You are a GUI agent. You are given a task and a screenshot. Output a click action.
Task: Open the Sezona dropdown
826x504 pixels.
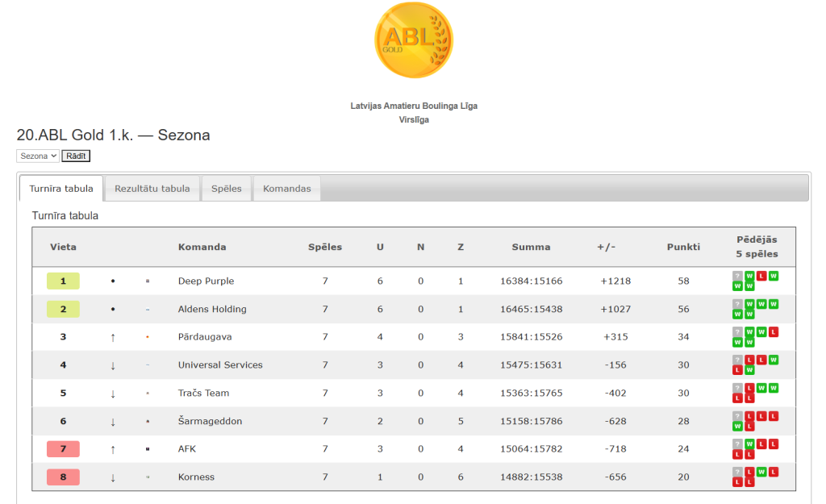click(x=38, y=156)
